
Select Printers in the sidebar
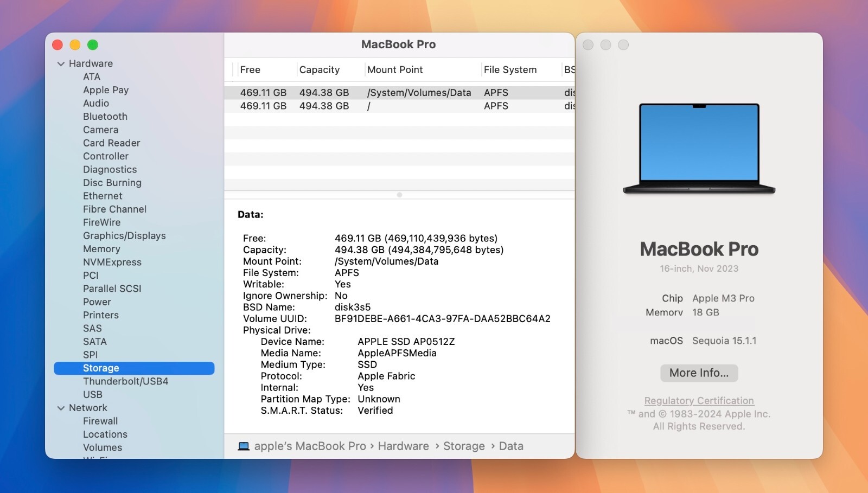tap(101, 315)
